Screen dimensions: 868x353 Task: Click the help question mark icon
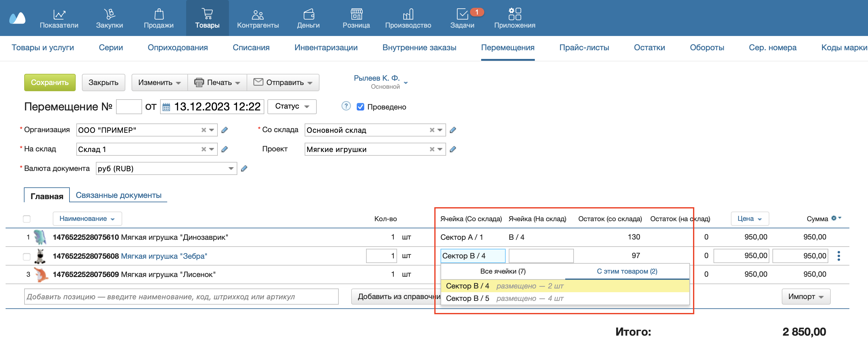[x=346, y=106]
